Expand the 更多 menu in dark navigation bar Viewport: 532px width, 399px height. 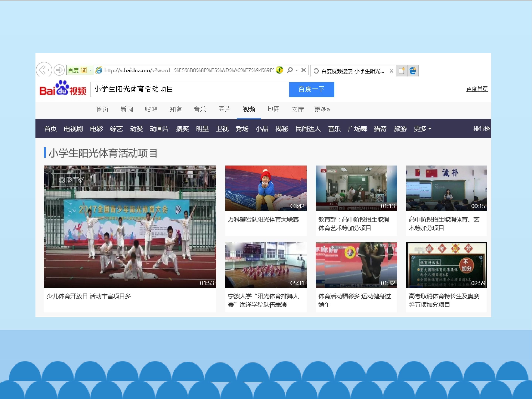click(422, 129)
